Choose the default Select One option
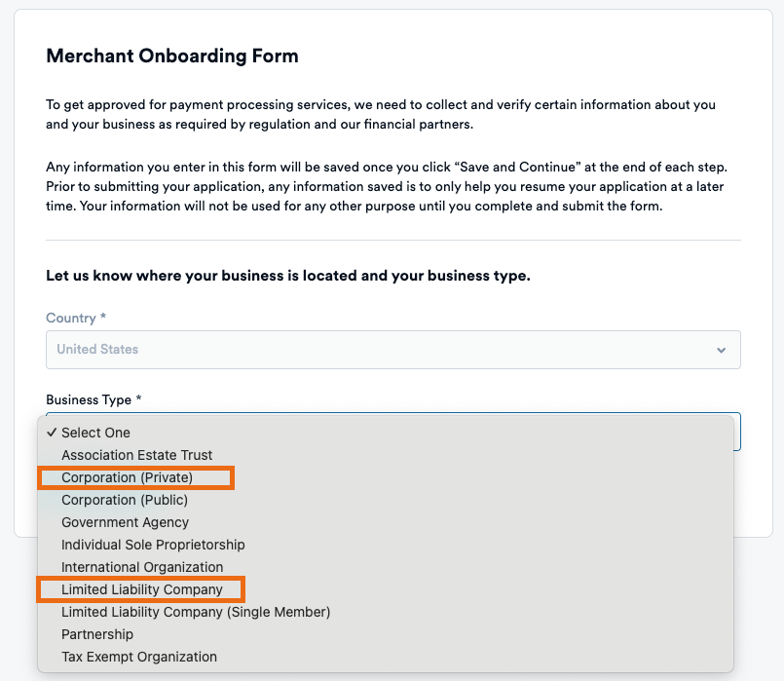784x681 pixels. tap(95, 433)
